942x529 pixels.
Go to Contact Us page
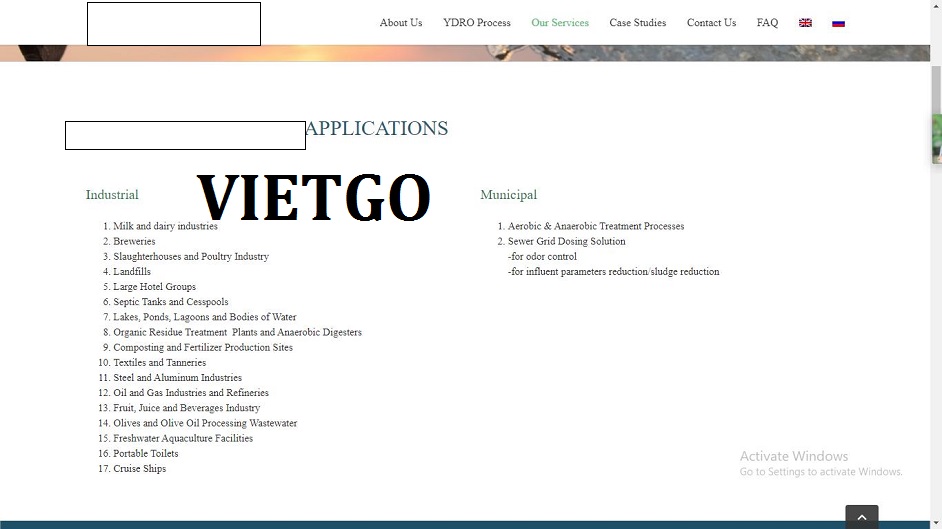click(711, 23)
